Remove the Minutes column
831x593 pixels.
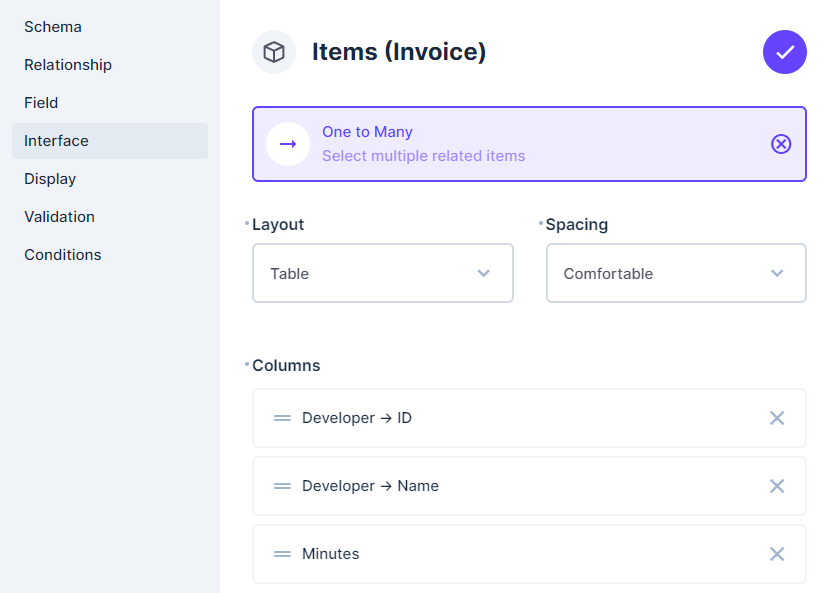click(x=777, y=554)
